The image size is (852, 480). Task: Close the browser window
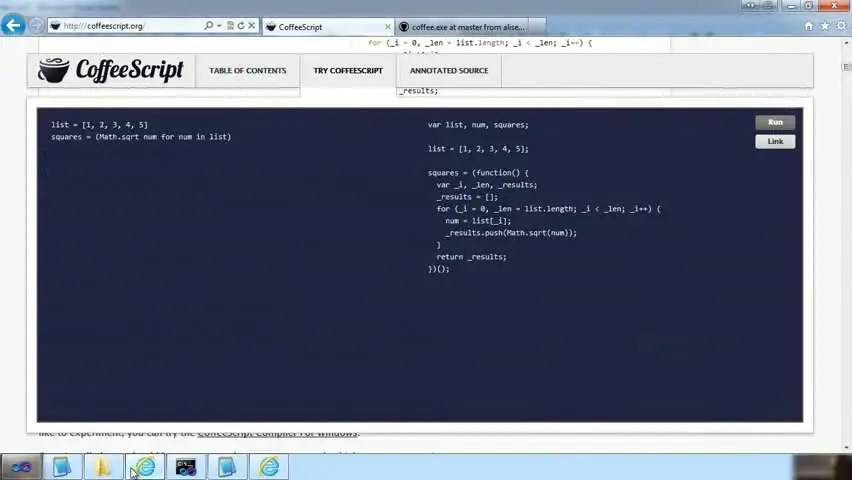(835, 5)
